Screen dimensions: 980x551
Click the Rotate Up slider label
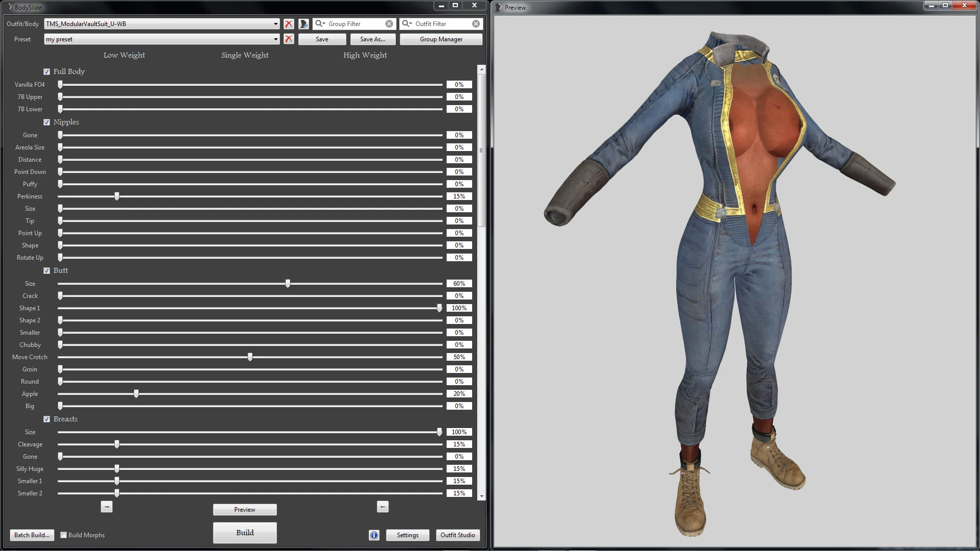pyautogui.click(x=30, y=258)
